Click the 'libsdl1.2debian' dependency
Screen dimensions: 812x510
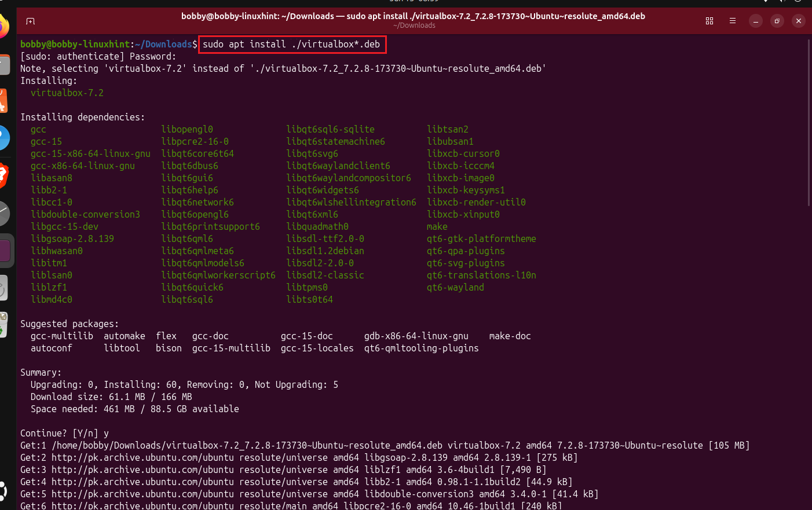point(325,251)
